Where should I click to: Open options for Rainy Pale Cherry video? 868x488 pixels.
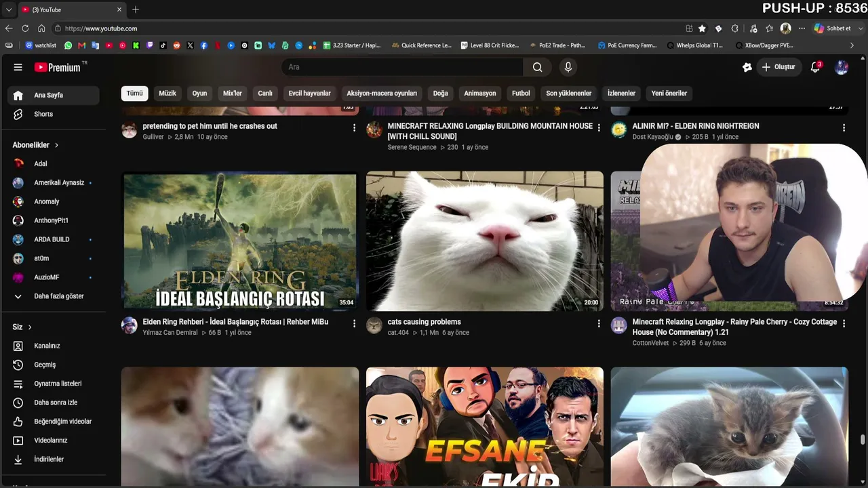click(x=844, y=323)
